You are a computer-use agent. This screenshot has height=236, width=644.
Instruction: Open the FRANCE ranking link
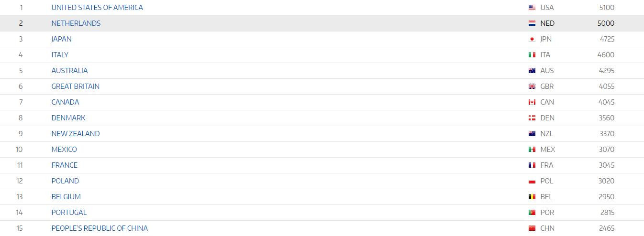coord(65,165)
